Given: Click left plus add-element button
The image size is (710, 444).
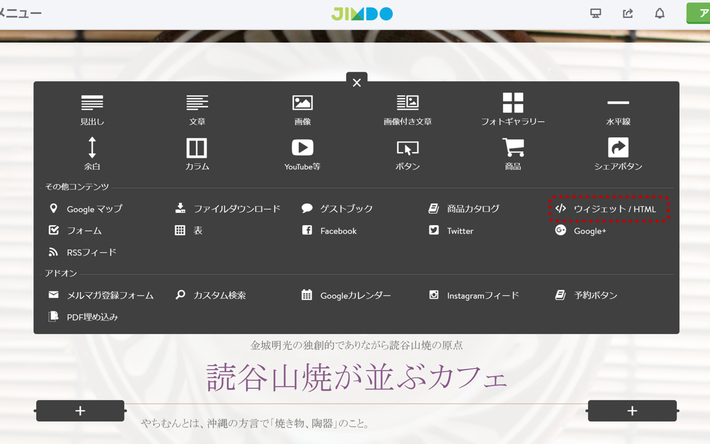Looking at the screenshot, I should coord(80,411).
